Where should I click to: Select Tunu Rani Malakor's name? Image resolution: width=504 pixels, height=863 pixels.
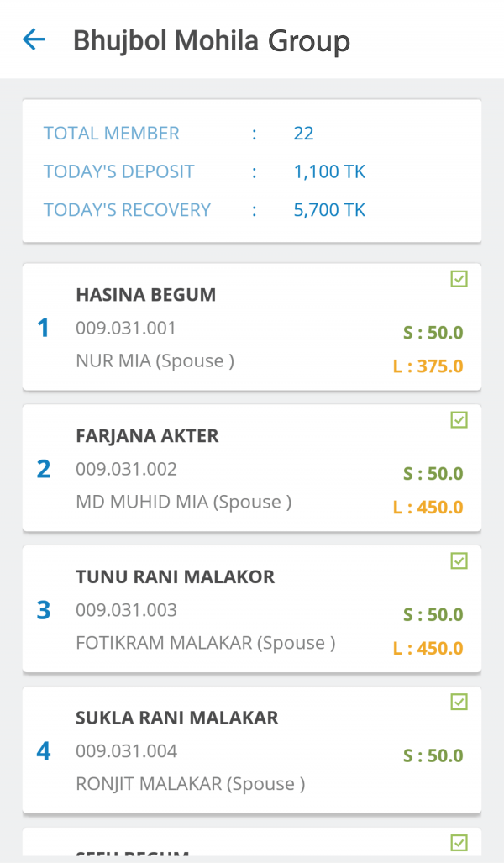click(175, 577)
